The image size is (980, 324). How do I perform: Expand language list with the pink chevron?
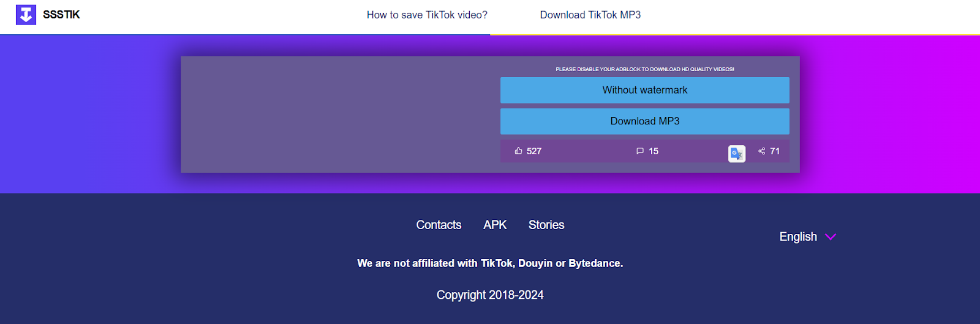pos(831,237)
